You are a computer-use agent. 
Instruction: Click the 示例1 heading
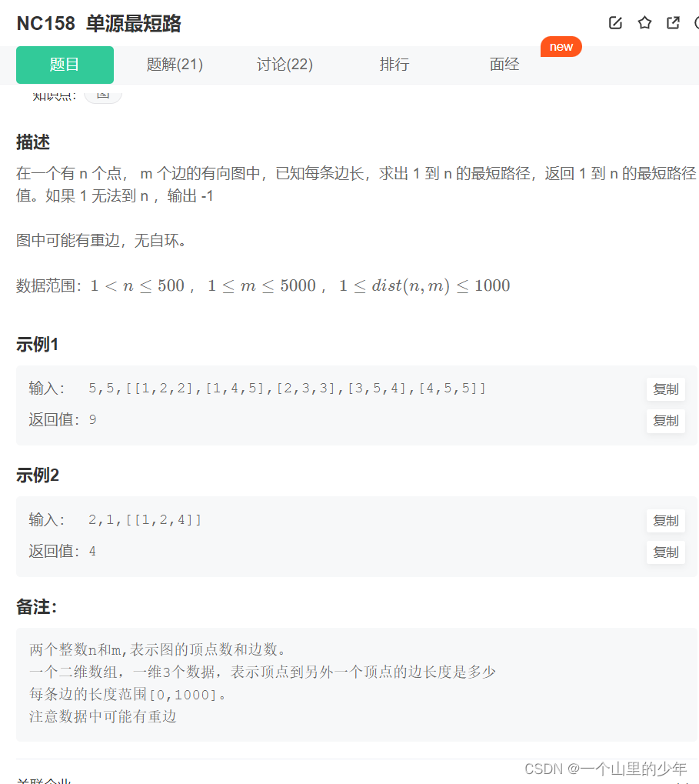(38, 345)
